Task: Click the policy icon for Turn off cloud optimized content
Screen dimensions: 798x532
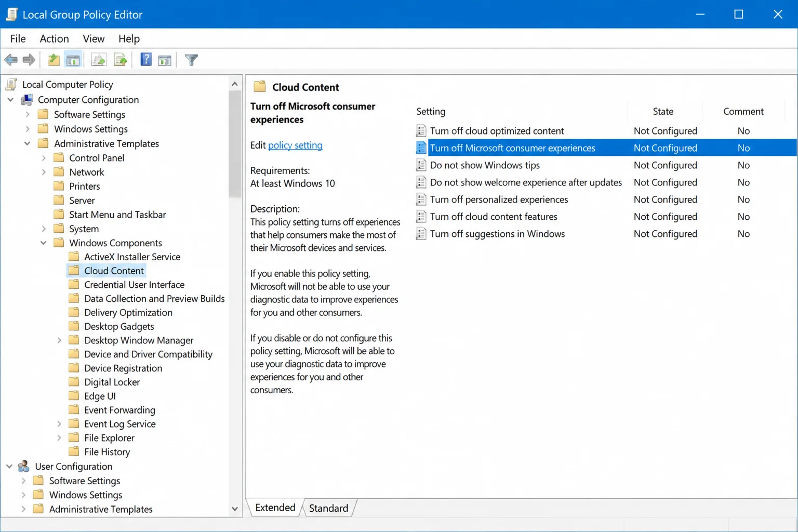Action: tap(421, 131)
